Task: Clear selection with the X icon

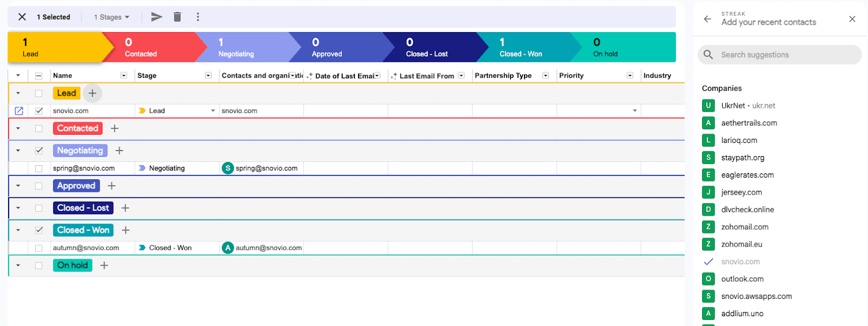Action: (22, 17)
